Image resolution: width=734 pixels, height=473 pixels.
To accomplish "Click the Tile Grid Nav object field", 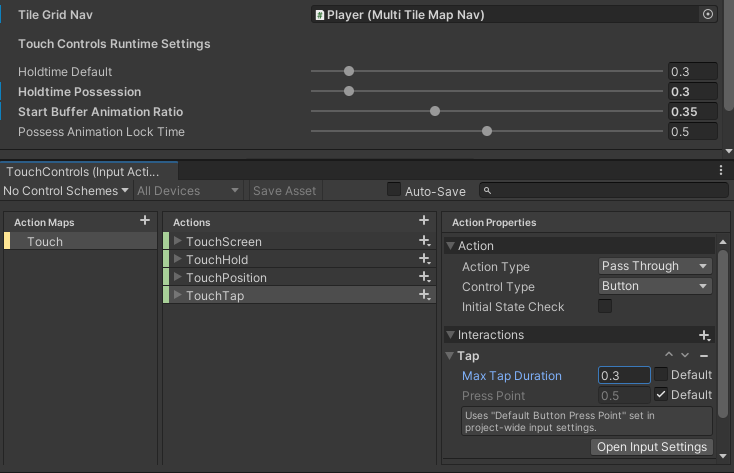I will (506, 15).
